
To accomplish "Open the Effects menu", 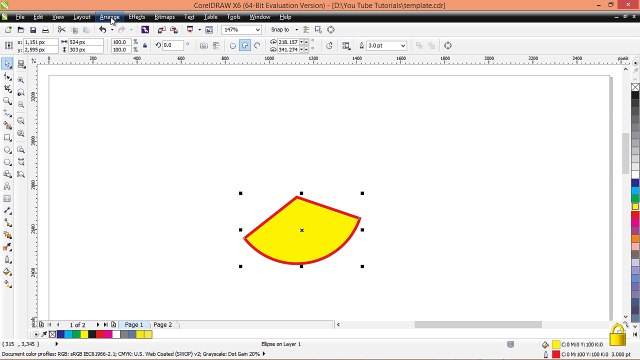I will pos(137,17).
